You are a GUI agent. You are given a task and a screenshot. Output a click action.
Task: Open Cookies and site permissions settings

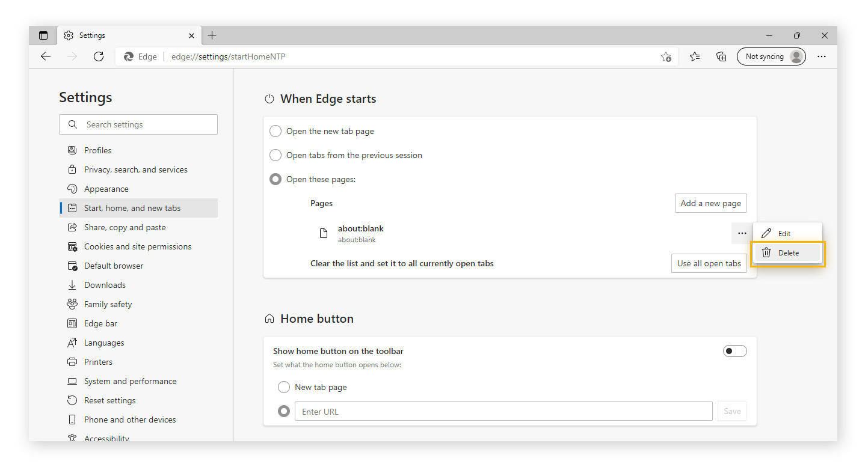[137, 246]
